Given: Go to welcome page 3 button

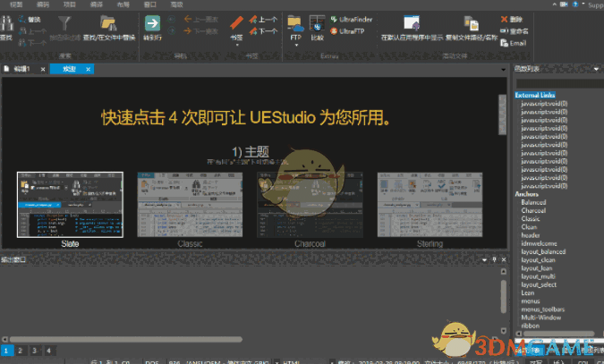Looking at the screenshot, I should point(34,351).
